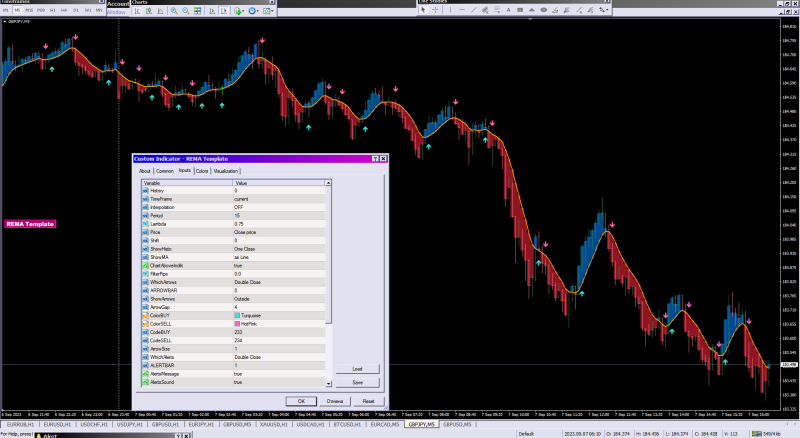Click the zoom out magnifier icon
Viewport: 800px width, 438px height.
186,11
